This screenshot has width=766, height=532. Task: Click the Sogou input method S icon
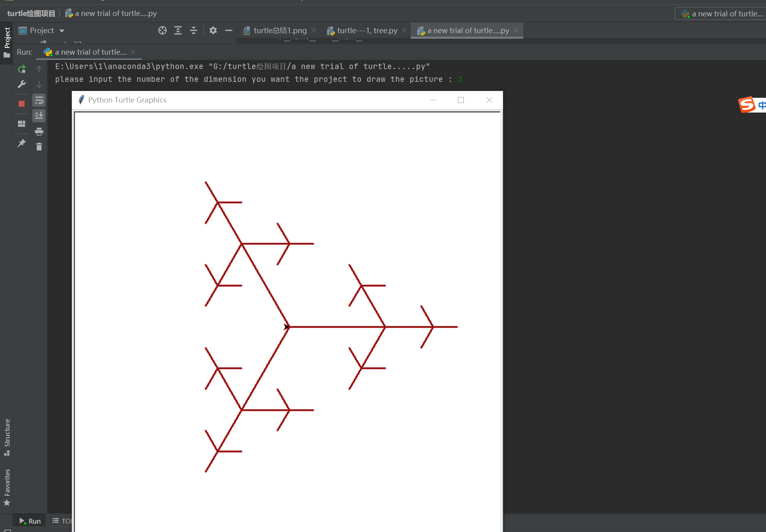(747, 105)
